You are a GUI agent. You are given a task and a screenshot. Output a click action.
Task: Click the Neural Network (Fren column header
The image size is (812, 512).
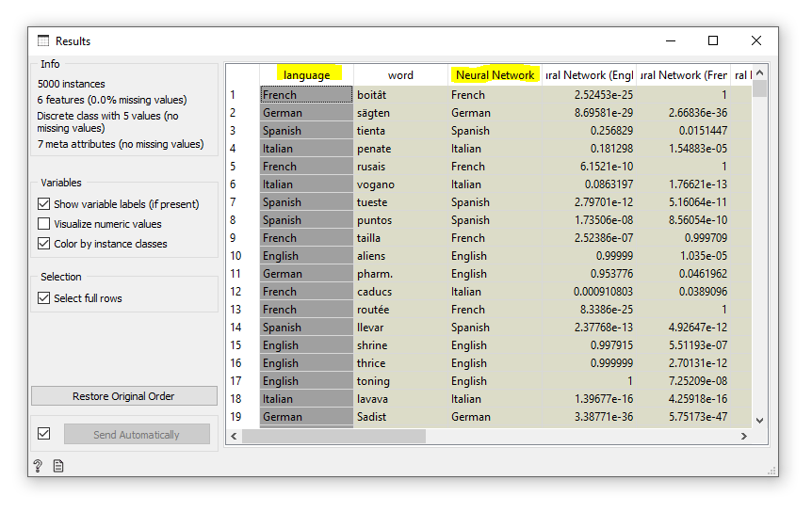683,75
